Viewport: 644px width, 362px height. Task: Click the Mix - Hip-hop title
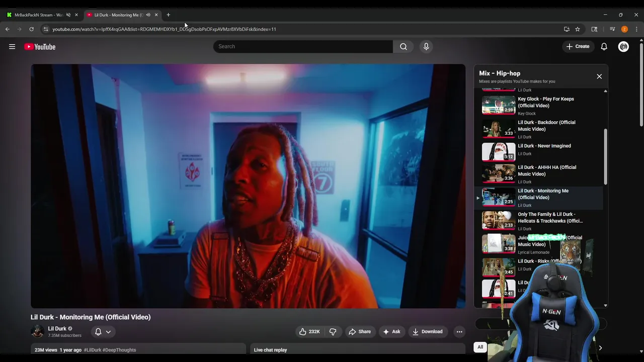coord(500,73)
